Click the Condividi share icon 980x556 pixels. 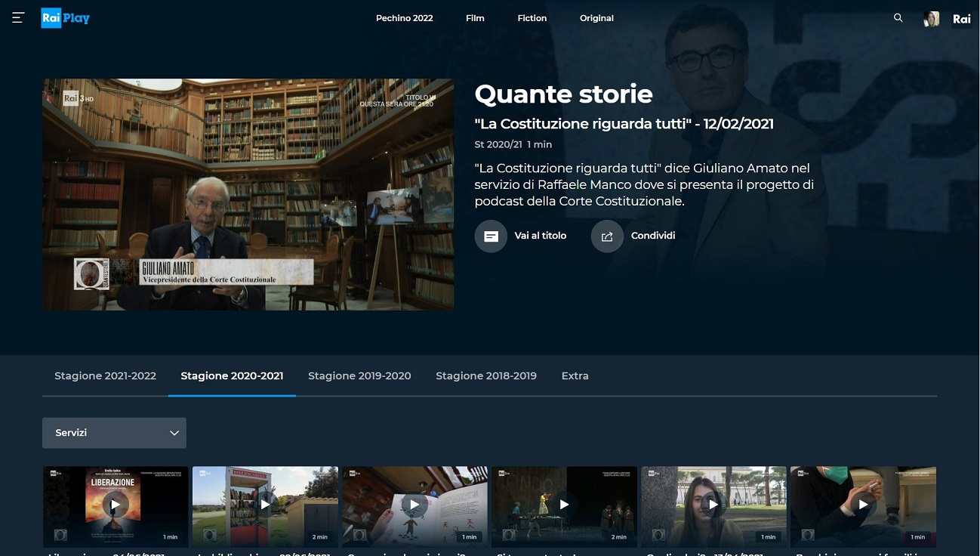coord(607,236)
